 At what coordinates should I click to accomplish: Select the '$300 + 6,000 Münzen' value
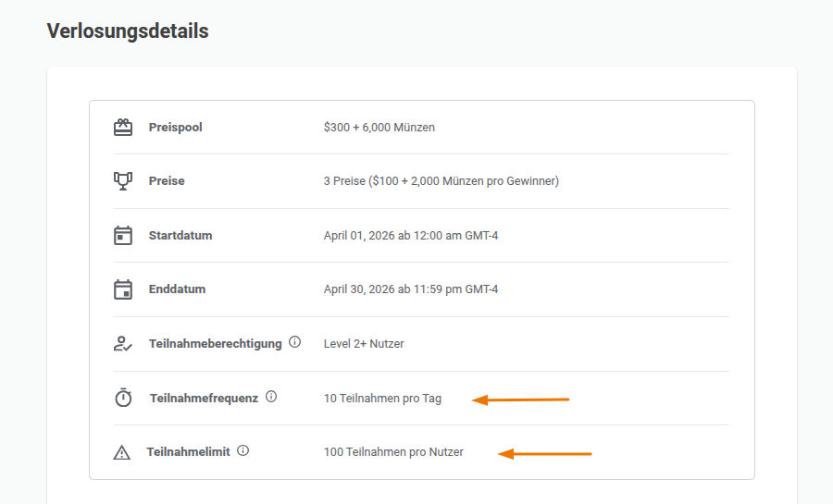pos(379,128)
